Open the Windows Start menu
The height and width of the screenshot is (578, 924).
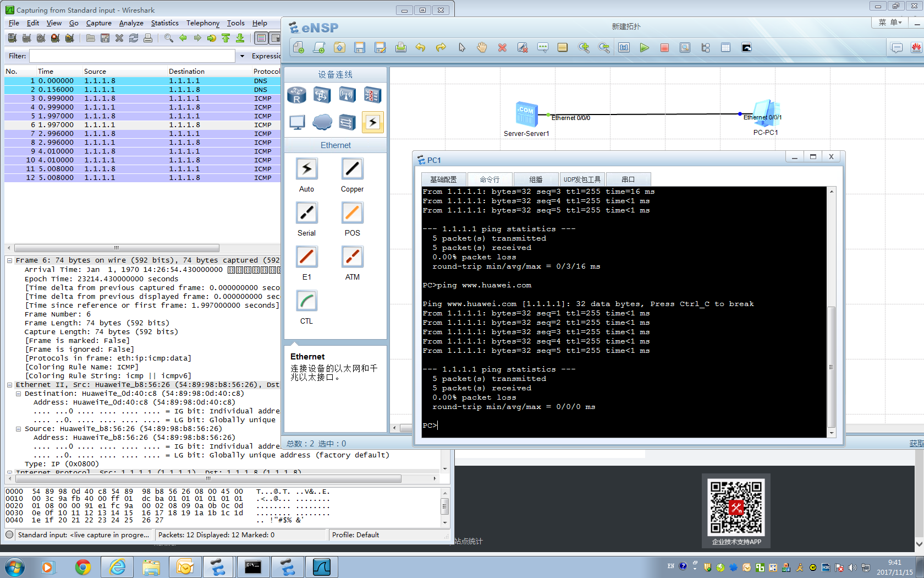pyautogui.click(x=14, y=566)
